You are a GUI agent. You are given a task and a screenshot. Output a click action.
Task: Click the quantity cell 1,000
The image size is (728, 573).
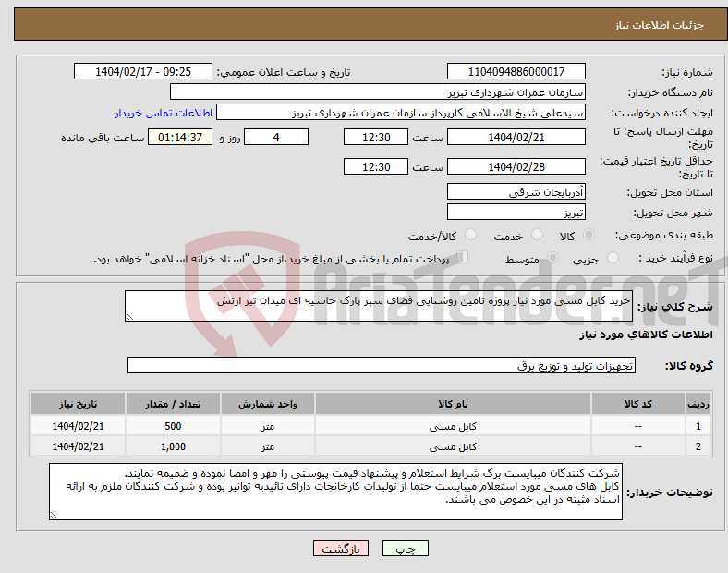pyautogui.click(x=173, y=446)
